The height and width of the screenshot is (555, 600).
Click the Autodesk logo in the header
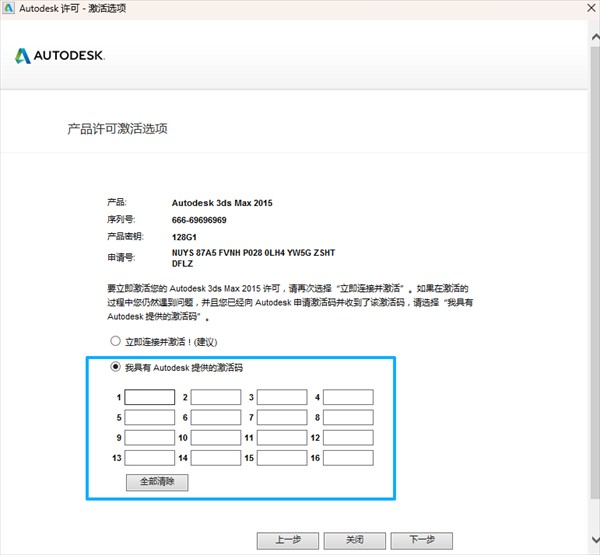click(x=60, y=56)
